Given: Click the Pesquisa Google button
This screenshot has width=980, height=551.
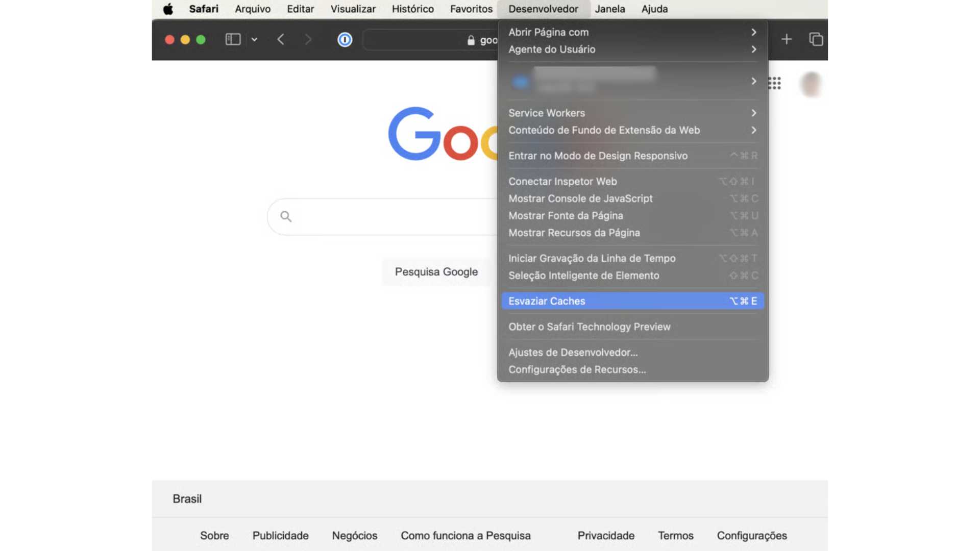Looking at the screenshot, I should (x=436, y=272).
